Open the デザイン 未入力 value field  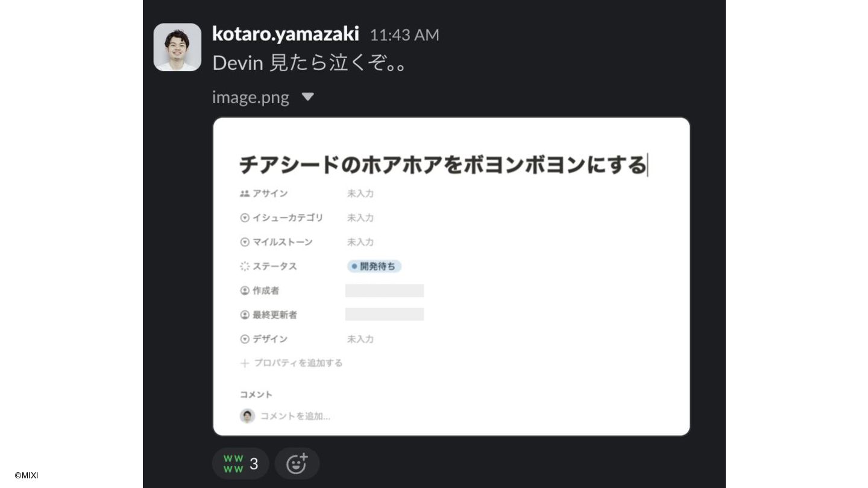coord(360,339)
